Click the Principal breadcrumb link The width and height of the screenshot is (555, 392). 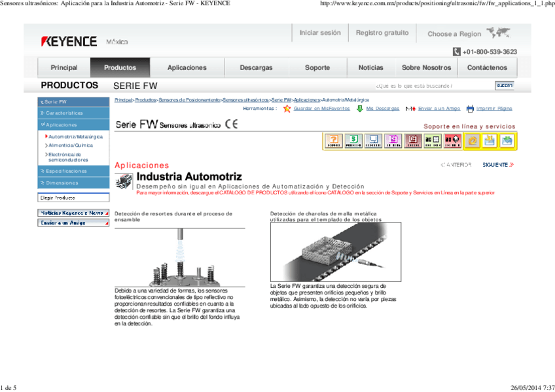(123, 99)
